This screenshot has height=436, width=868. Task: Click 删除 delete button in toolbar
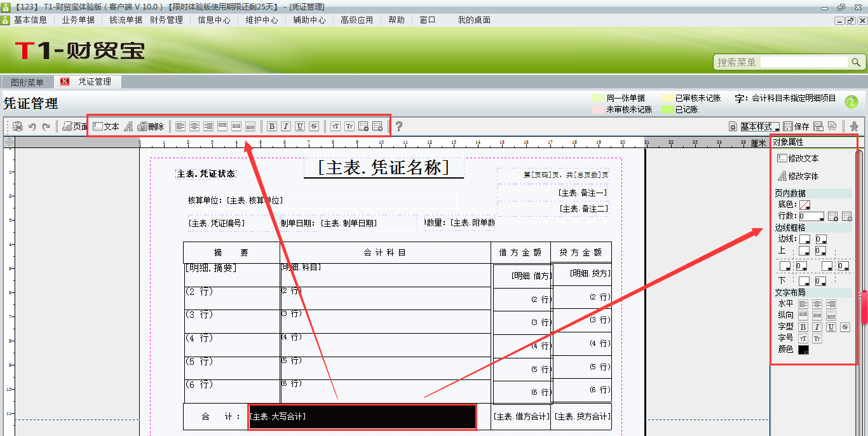tap(151, 126)
